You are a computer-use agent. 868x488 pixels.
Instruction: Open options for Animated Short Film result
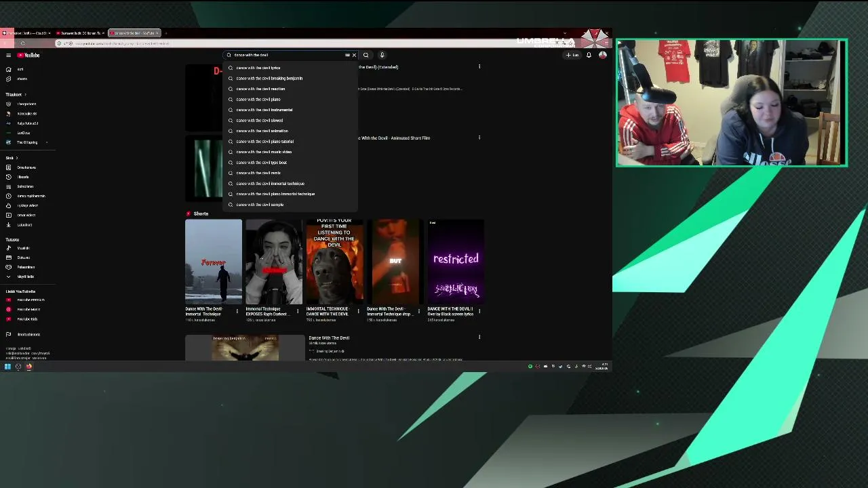[479, 138]
